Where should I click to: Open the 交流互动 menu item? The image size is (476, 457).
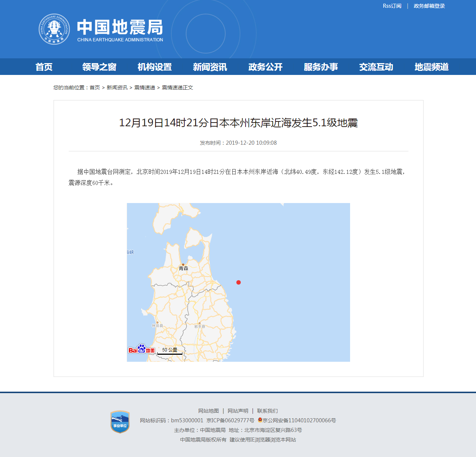click(x=376, y=67)
